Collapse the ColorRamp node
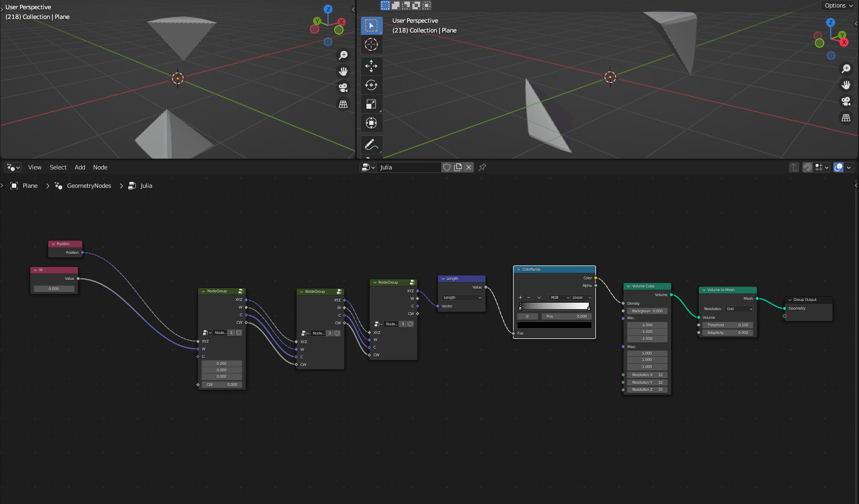The width and height of the screenshot is (859, 504). coord(519,269)
